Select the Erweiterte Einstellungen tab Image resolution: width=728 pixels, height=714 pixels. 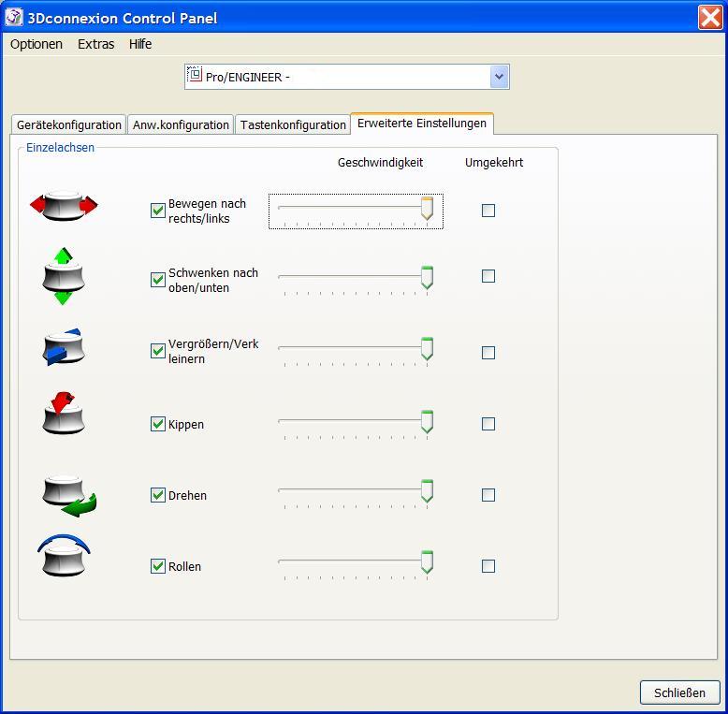click(422, 124)
